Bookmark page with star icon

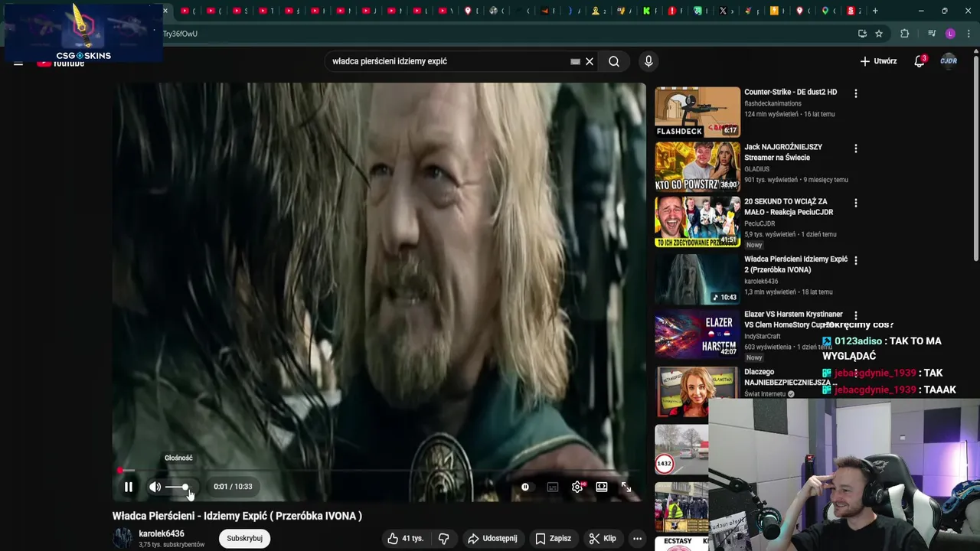tap(879, 34)
